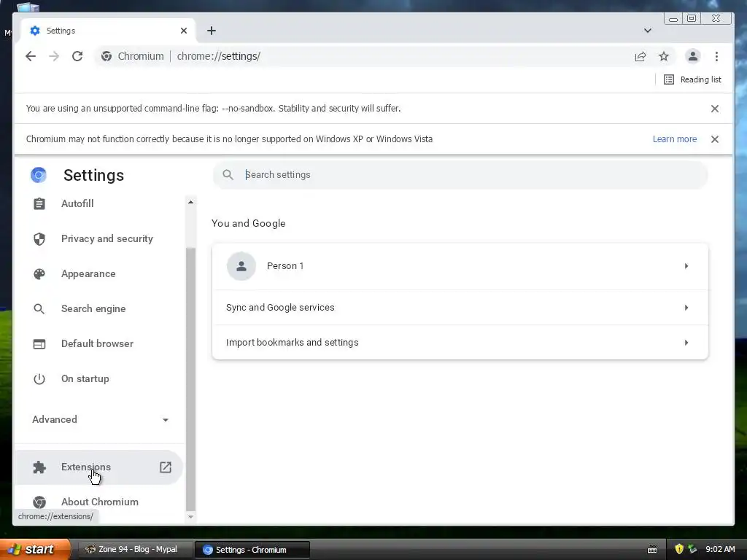Click the Person 1 avatar picture
This screenshot has width=747, height=560.
(x=241, y=266)
